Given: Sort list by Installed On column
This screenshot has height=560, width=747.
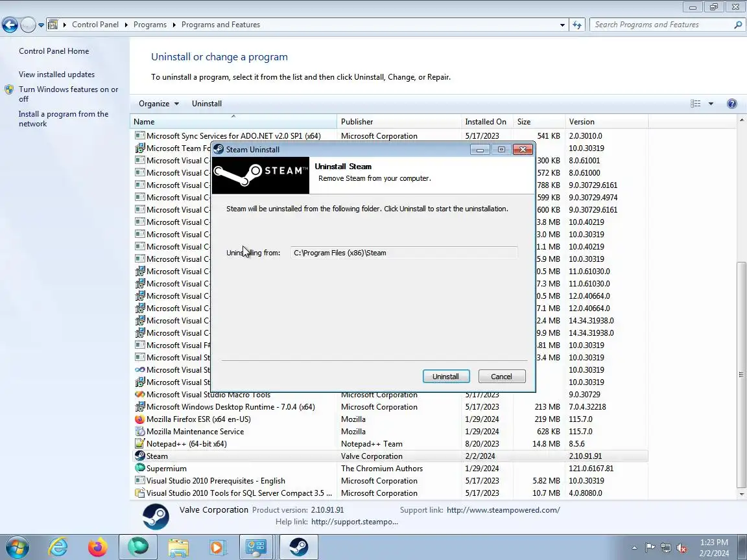Looking at the screenshot, I should tap(487, 121).
